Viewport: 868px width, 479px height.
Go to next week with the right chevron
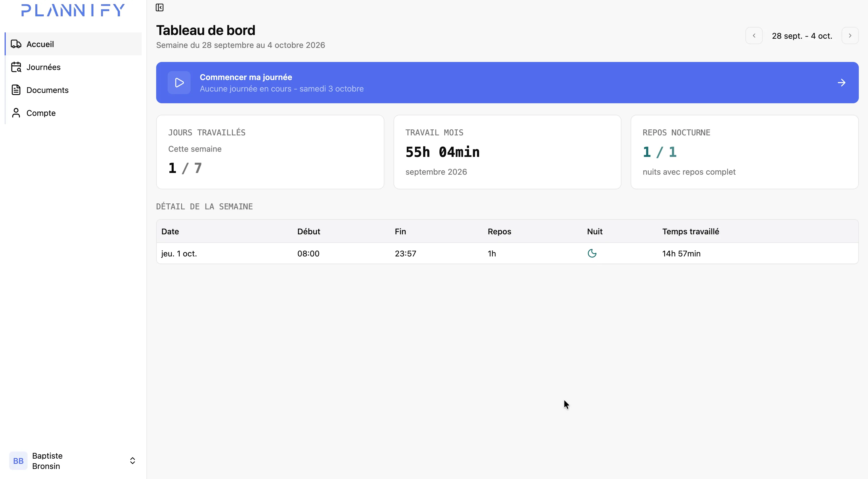coord(850,35)
